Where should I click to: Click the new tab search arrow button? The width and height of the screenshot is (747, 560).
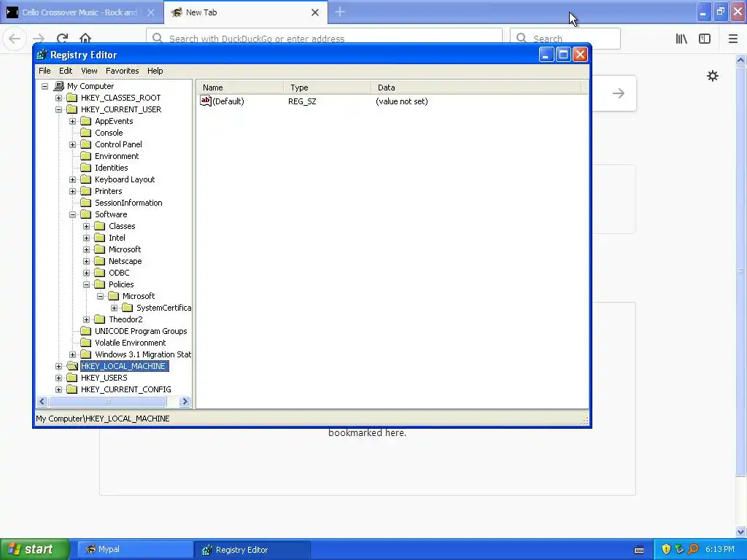619,93
